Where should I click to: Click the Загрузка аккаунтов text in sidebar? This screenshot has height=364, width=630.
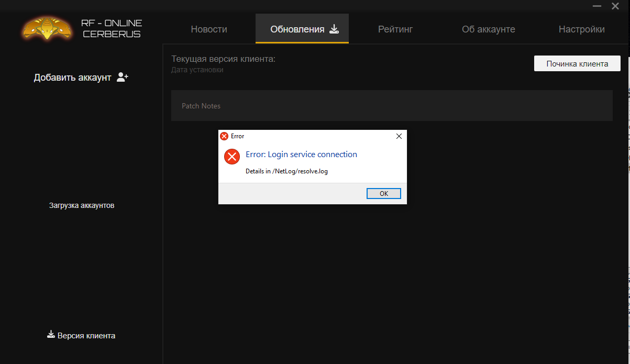82,205
